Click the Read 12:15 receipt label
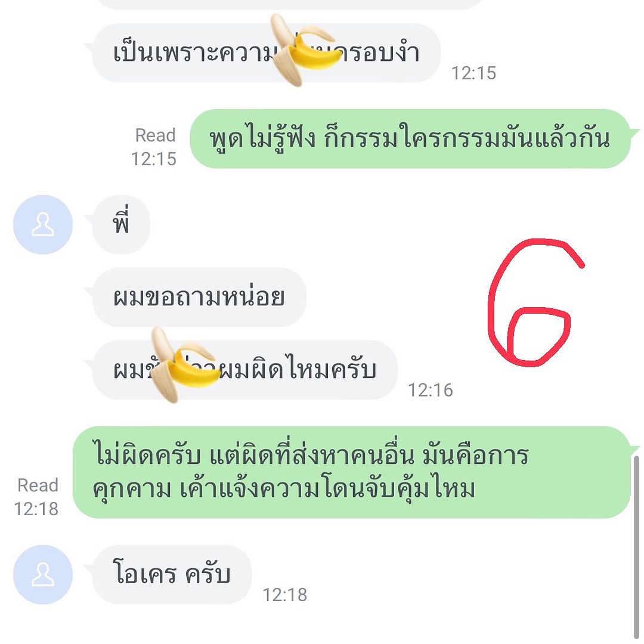The width and height of the screenshot is (644, 644). (154, 147)
